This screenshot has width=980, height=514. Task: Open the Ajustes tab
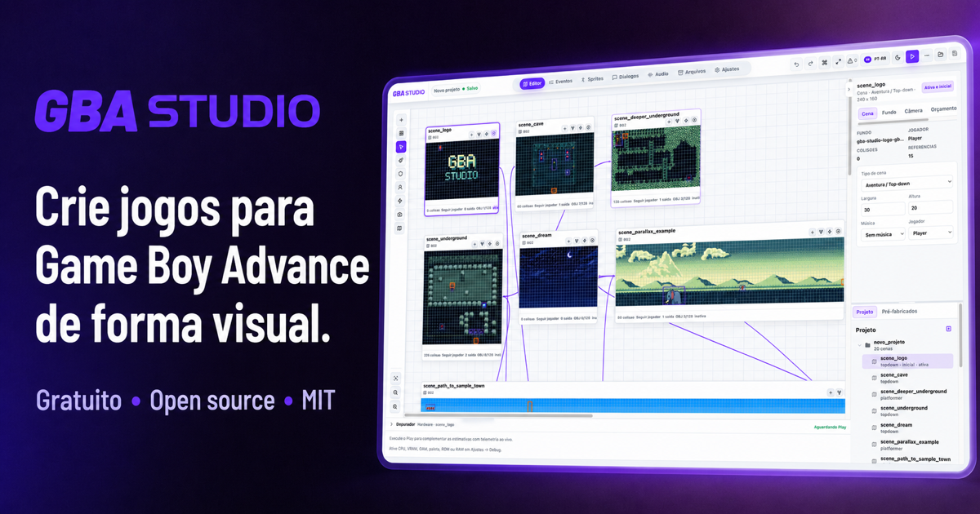tap(727, 70)
